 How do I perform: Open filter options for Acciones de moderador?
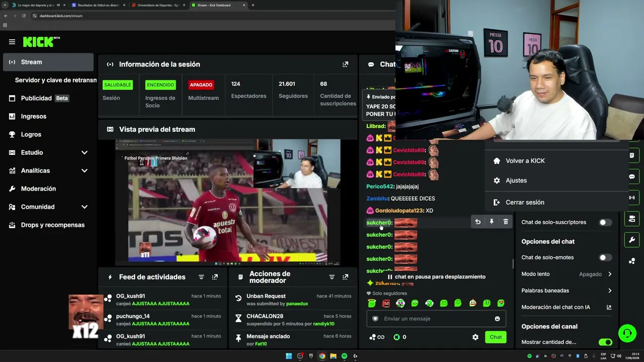click(332, 277)
